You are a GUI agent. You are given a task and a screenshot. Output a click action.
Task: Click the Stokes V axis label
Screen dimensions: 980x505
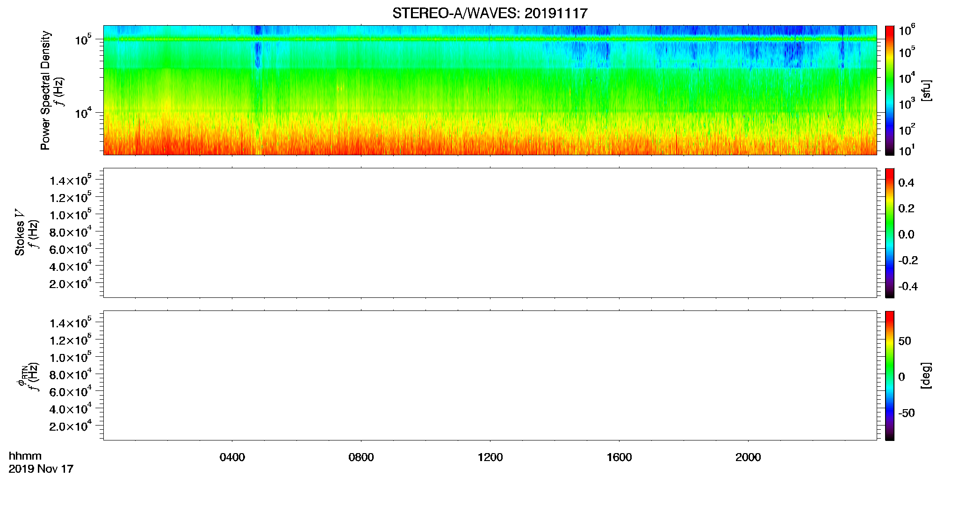[20, 233]
